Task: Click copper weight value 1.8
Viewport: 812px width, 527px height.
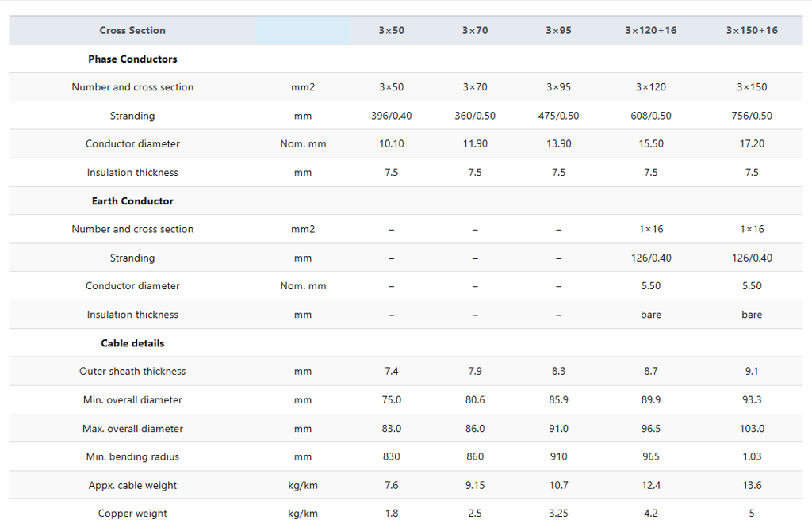Action: coord(392,514)
